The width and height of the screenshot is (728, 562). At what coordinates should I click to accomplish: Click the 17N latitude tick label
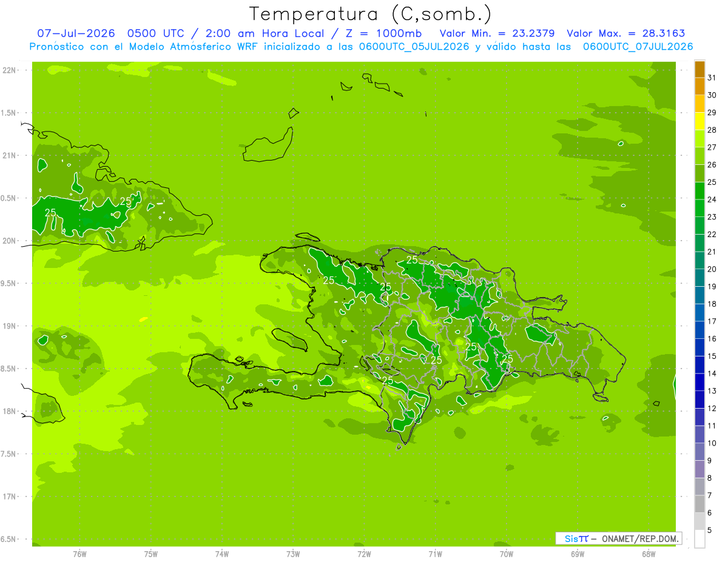(8, 497)
